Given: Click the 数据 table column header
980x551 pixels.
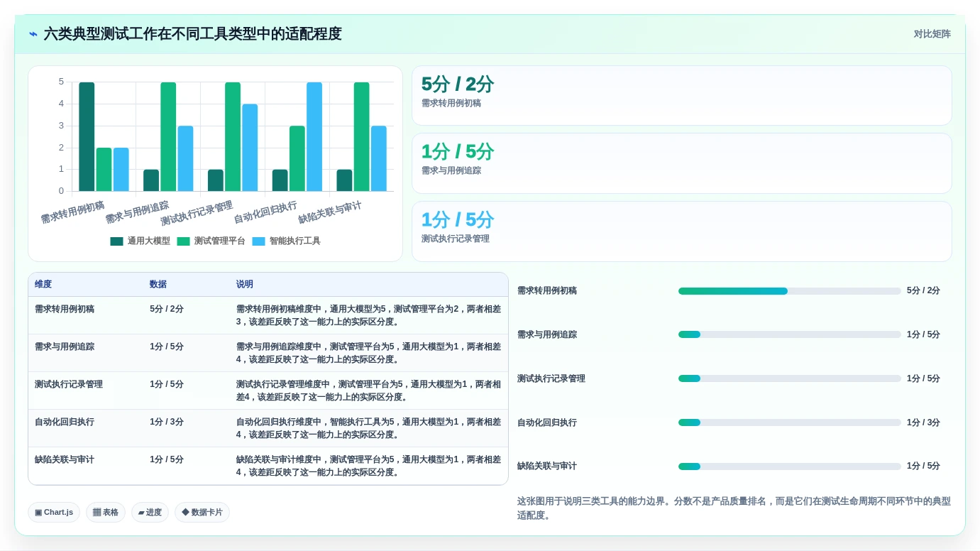Looking at the screenshot, I should pos(158,284).
